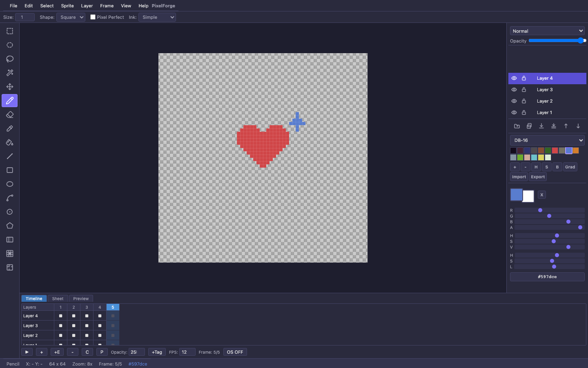Open the Sprite menu
Image resolution: width=588 pixels, height=368 pixels.
tap(67, 6)
